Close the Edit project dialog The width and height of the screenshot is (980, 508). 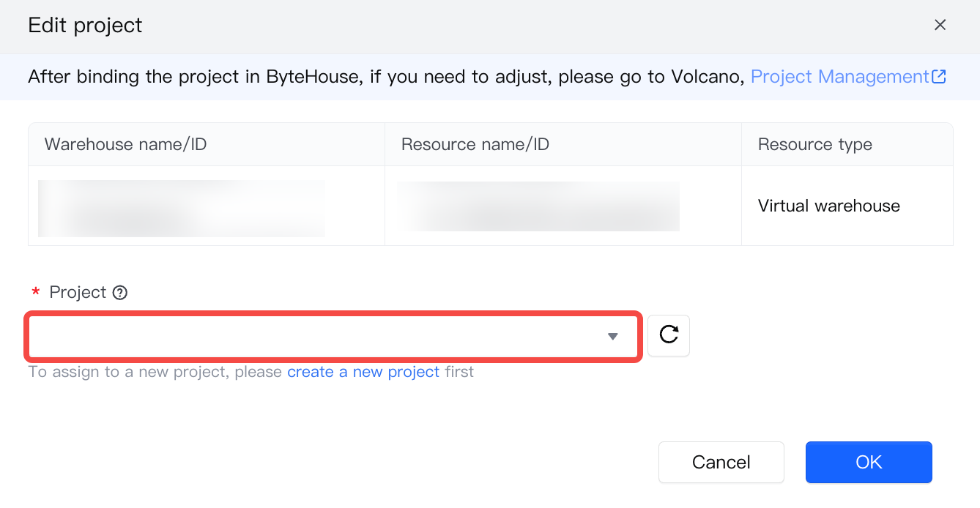coord(940,26)
